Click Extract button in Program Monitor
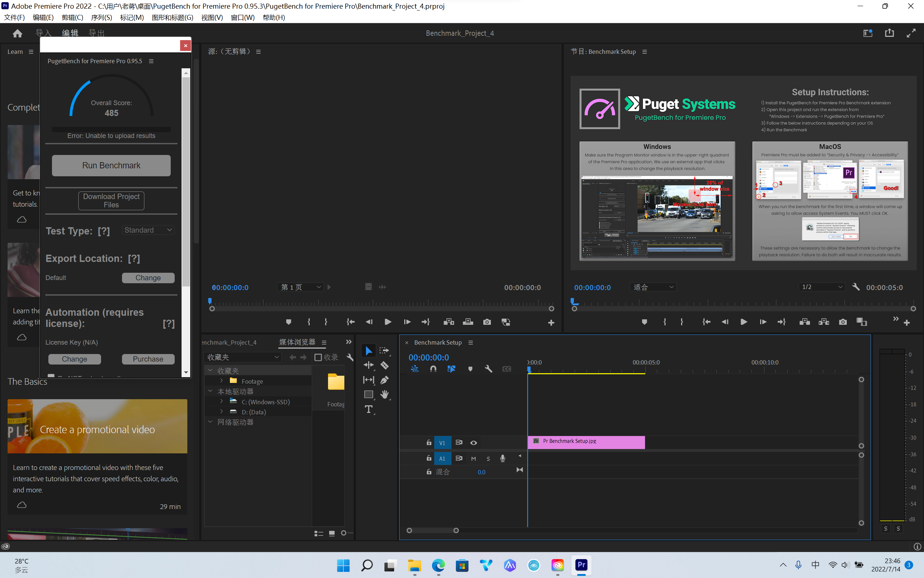The image size is (924, 578). (824, 322)
